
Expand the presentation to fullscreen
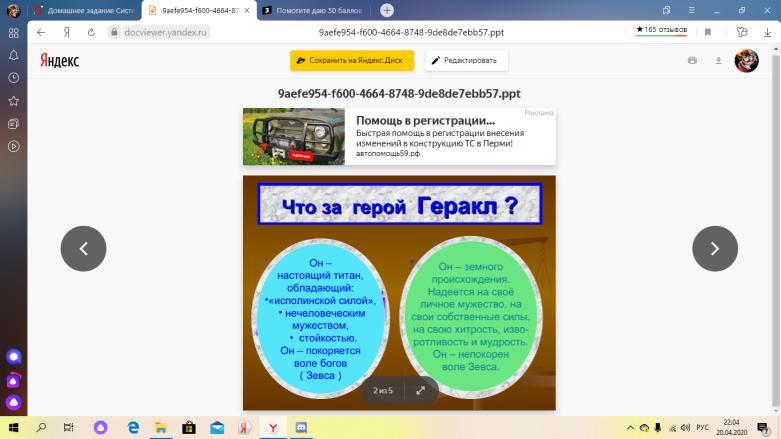point(420,390)
